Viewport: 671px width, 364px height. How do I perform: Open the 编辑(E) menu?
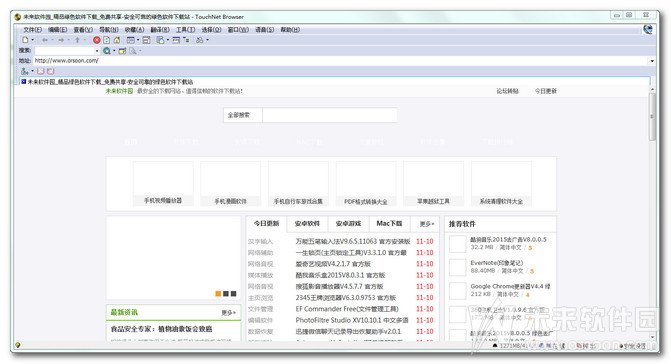(x=58, y=30)
